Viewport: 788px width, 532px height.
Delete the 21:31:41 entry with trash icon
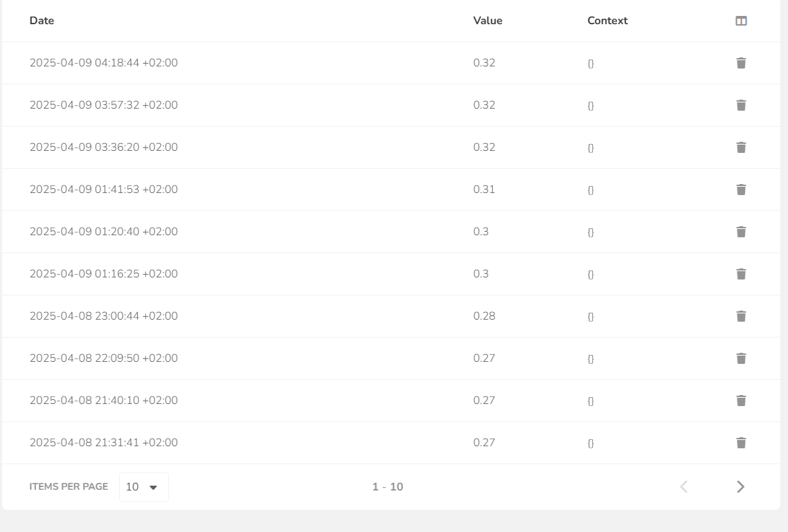[x=741, y=442]
